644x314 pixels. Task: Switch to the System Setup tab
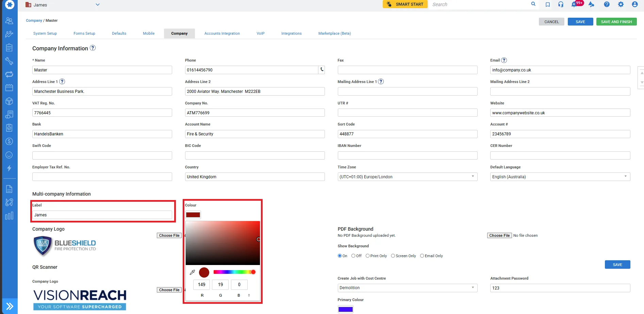pyautogui.click(x=45, y=33)
